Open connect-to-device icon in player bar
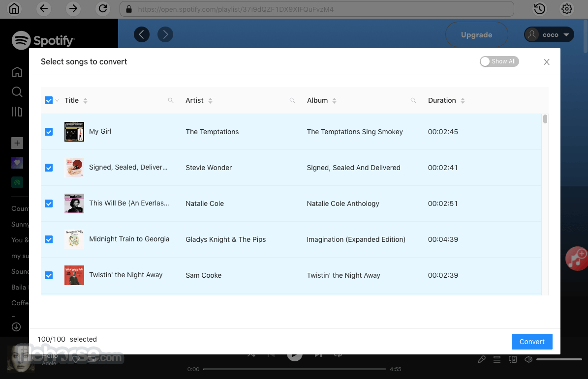 (x=513, y=359)
